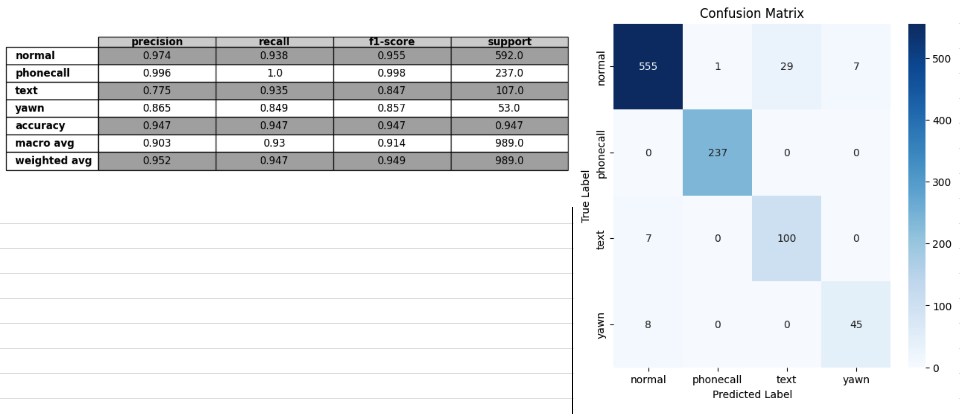Screen dimensions: 960x414
Task: Select the matrix cell showing 100
Action: pyautogui.click(x=787, y=238)
